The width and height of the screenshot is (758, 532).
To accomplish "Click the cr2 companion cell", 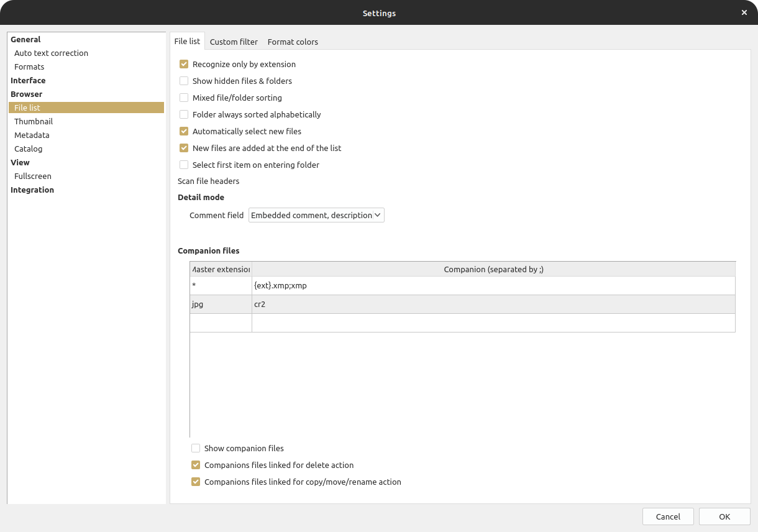I will pyautogui.click(x=493, y=305).
